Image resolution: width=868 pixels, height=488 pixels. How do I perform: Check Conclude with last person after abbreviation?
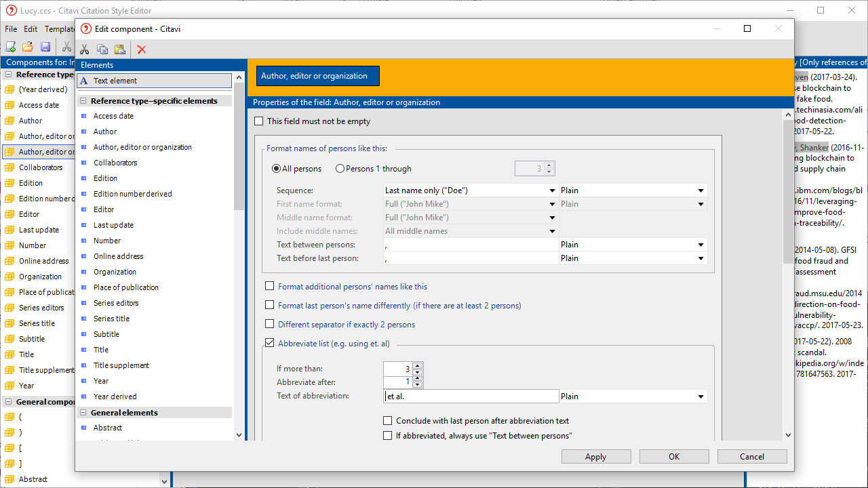pyautogui.click(x=388, y=421)
